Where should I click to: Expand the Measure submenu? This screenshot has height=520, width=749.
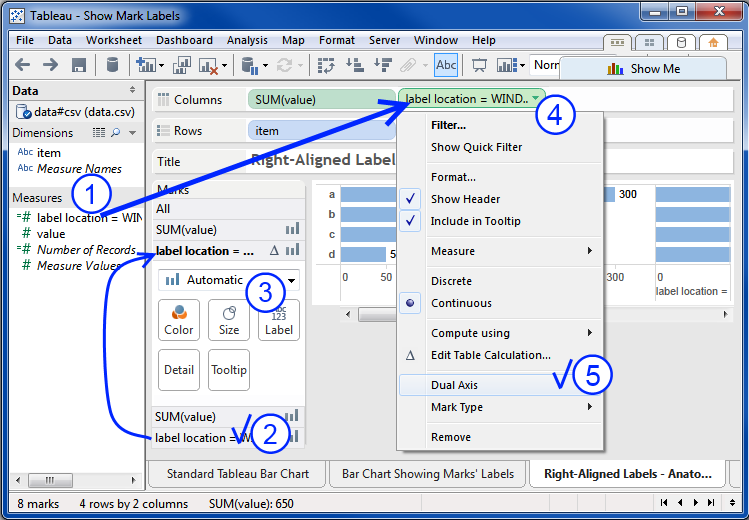(x=500, y=251)
